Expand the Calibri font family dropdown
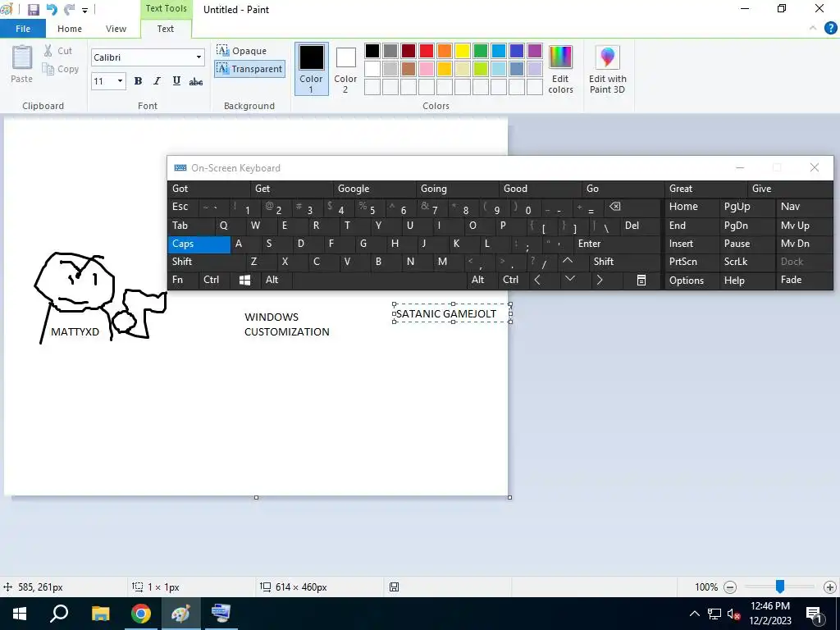The height and width of the screenshot is (630, 840). (x=199, y=57)
